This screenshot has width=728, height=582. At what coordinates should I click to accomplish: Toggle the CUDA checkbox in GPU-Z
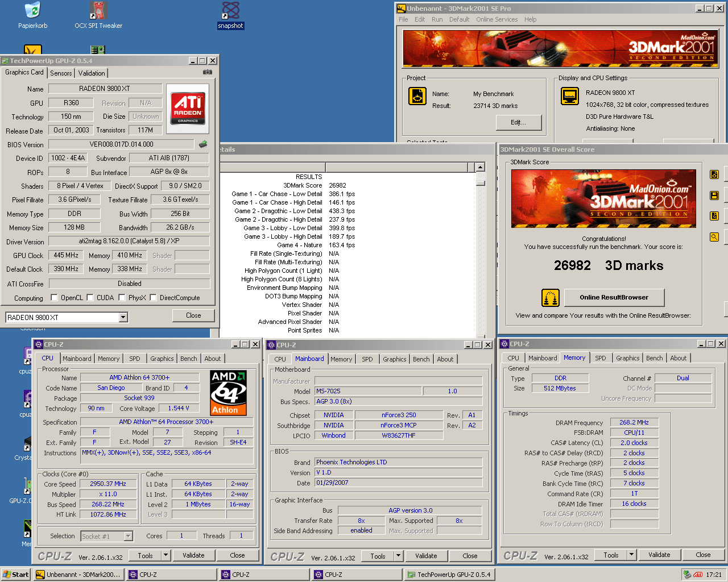coord(90,298)
